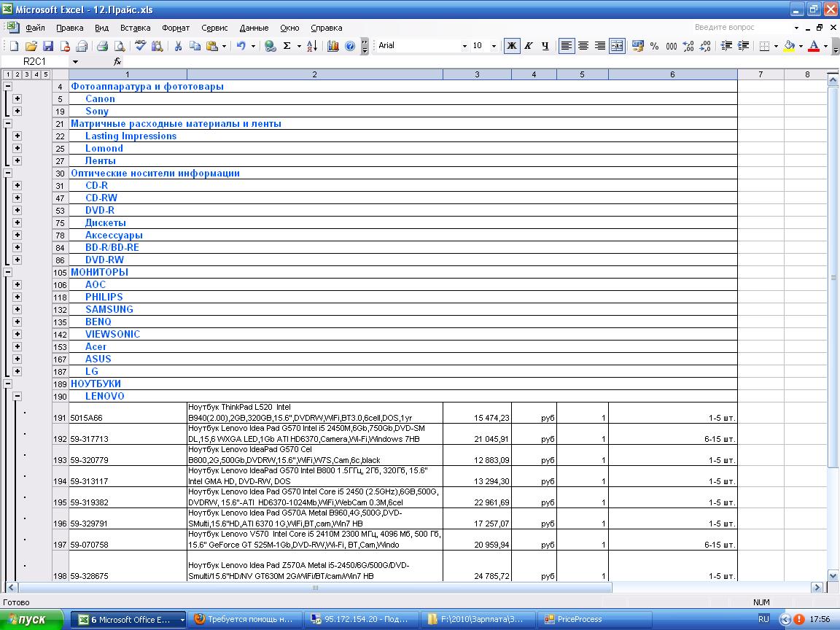
Task: Expand the Sony group
Action: [x=17, y=111]
